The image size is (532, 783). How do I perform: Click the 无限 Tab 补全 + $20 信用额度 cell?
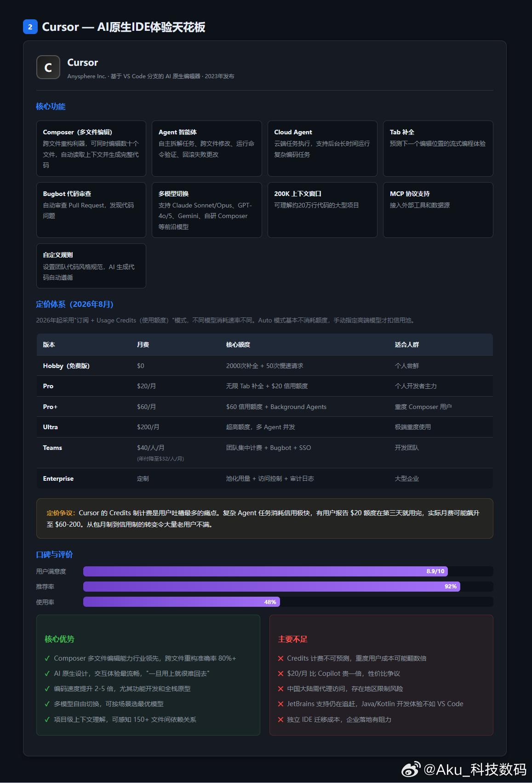[267, 386]
